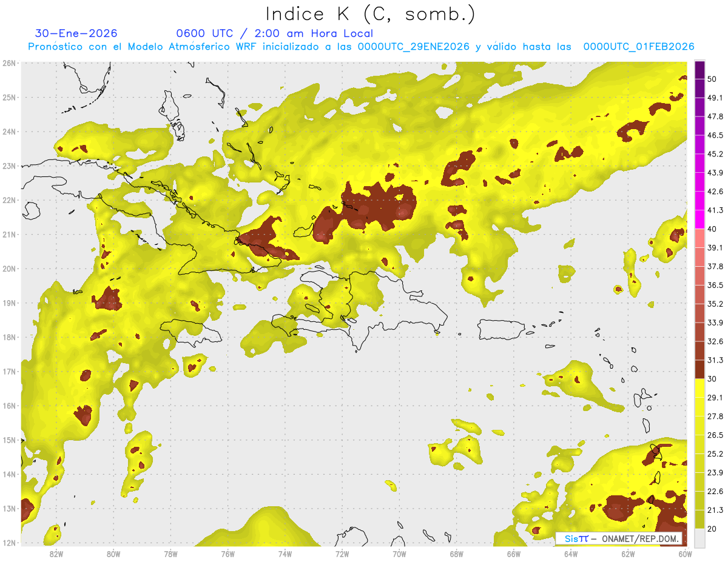Click latitude label '22N'
The image size is (728, 562).
point(9,200)
